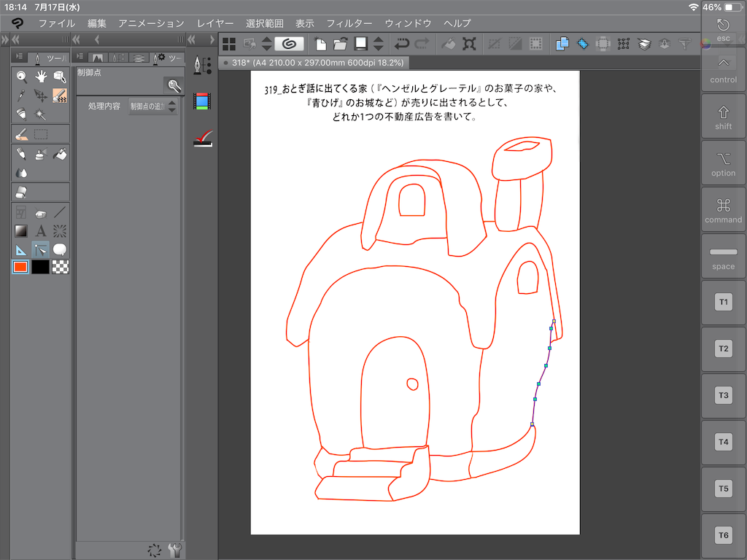Open the ウィンドウ menu
Viewport: 747px width, 560px height.
pos(408,23)
